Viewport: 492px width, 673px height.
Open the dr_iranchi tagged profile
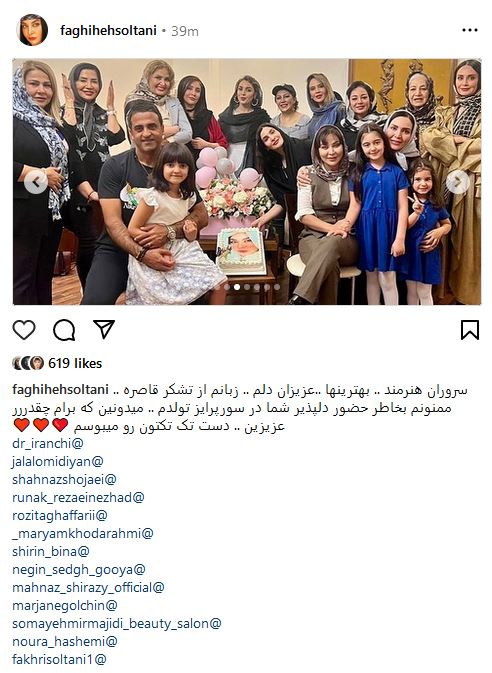coord(48,443)
